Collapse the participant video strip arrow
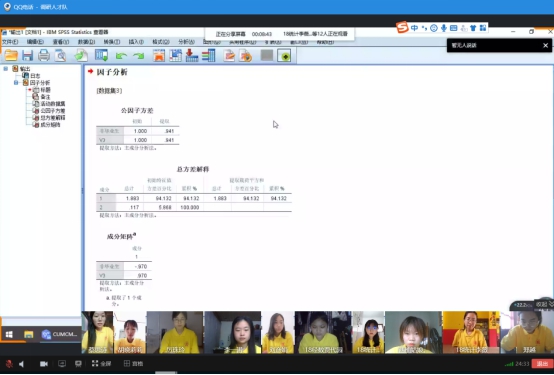 pos(551,304)
